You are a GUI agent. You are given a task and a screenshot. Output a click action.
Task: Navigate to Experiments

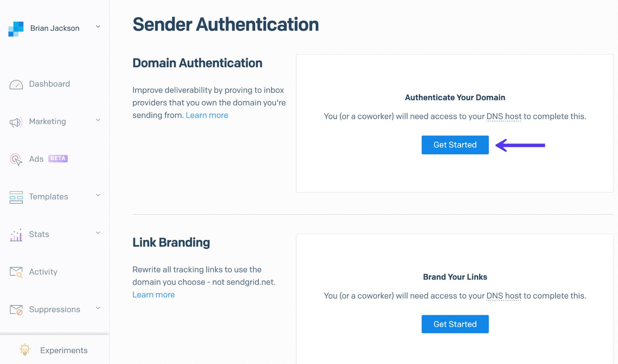[63, 350]
